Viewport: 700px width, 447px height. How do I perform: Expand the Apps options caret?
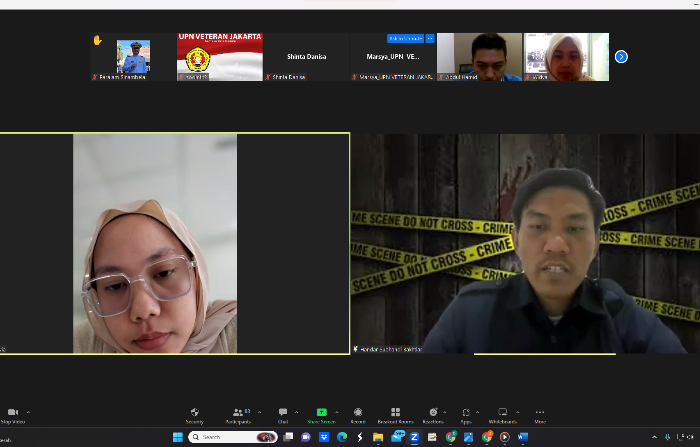[x=478, y=412]
